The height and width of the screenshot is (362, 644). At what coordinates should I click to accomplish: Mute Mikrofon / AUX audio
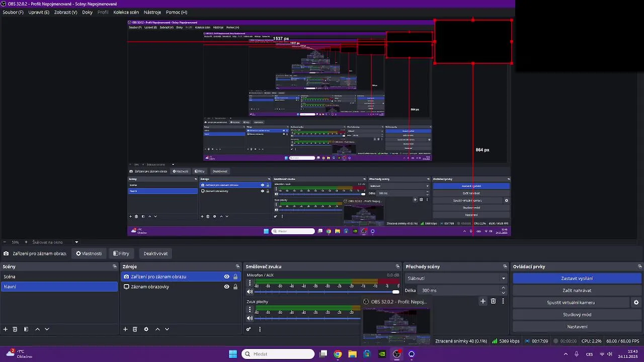(250, 292)
